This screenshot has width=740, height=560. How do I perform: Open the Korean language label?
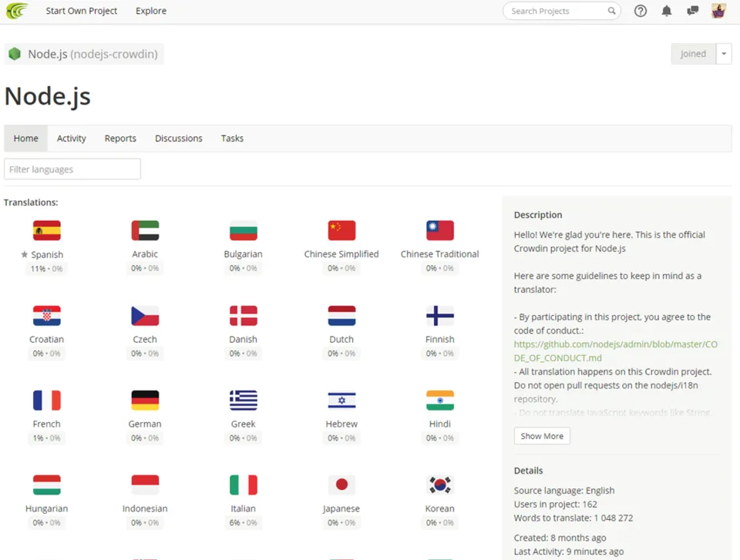(440, 508)
